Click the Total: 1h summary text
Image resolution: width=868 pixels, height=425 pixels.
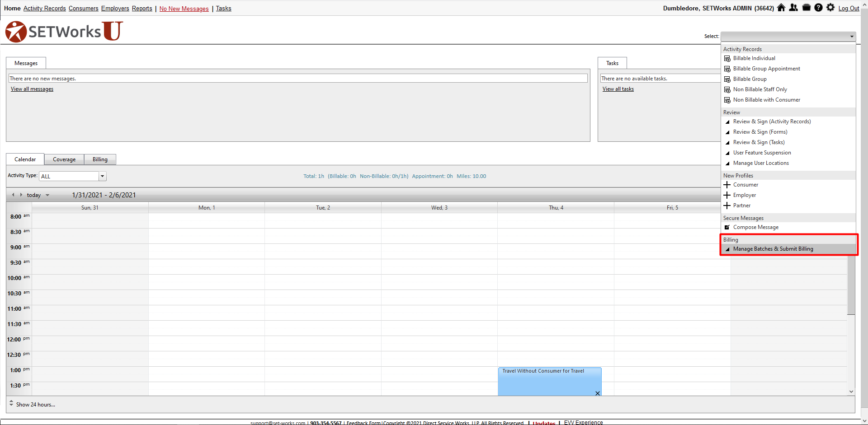click(314, 176)
